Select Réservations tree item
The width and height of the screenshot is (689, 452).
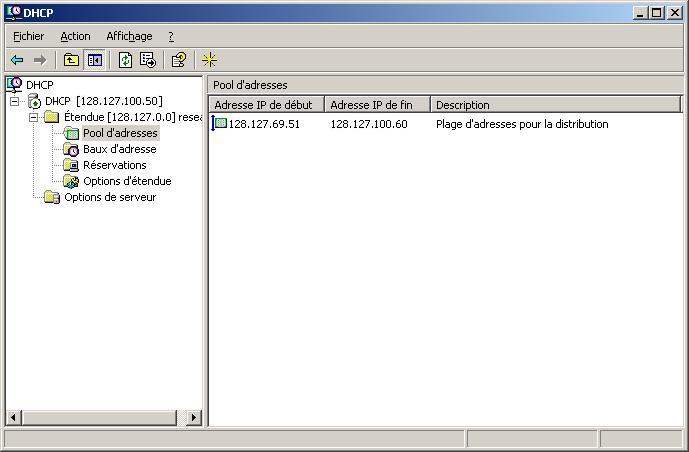[115, 165]
